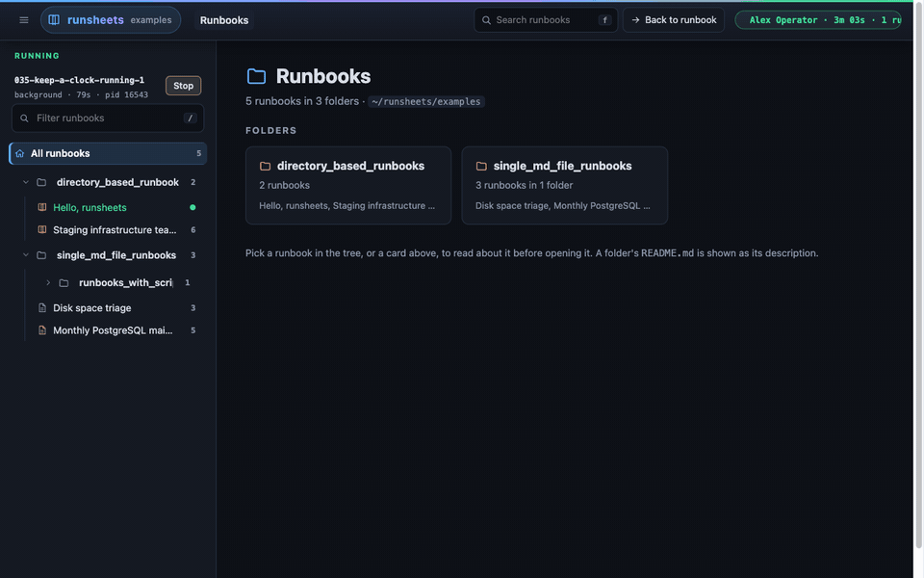The height and width of the screenshot is (578, 924).
Task: Click document icon next to Monthly PostgreSQL
Action: point(41,330)
